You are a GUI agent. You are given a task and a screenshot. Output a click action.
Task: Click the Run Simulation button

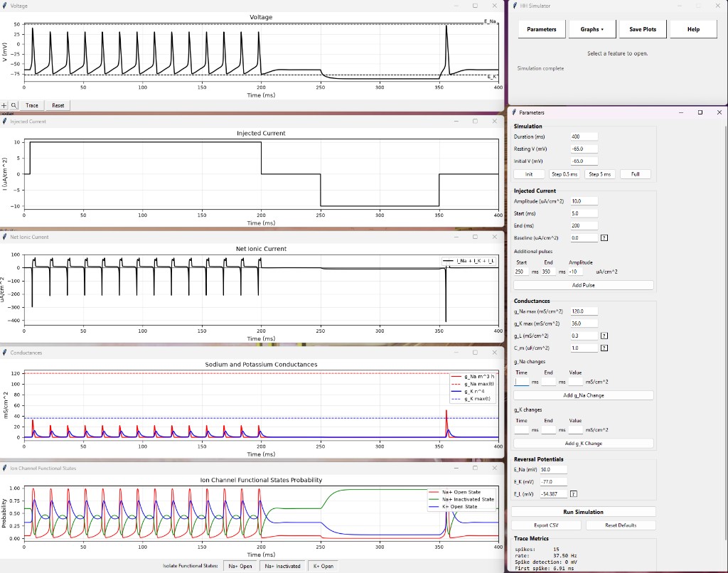click(x=583, y=512)
